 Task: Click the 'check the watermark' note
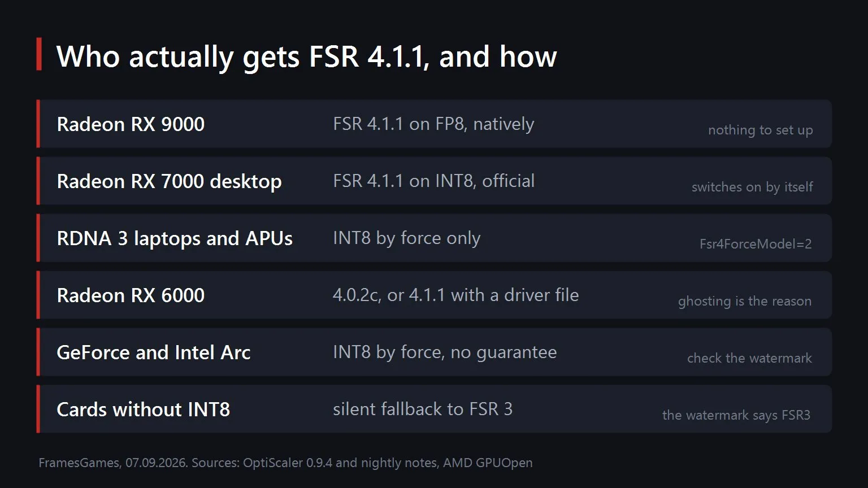[749, 358]
